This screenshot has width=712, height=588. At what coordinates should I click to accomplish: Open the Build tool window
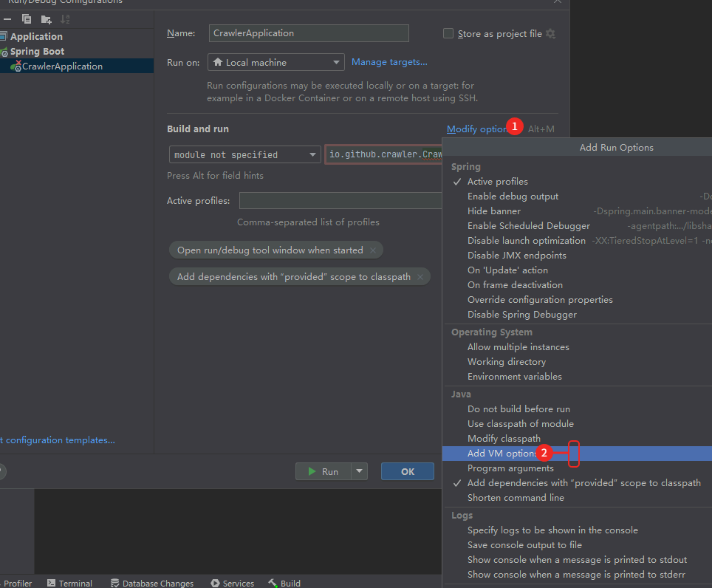tap(284, 583)
